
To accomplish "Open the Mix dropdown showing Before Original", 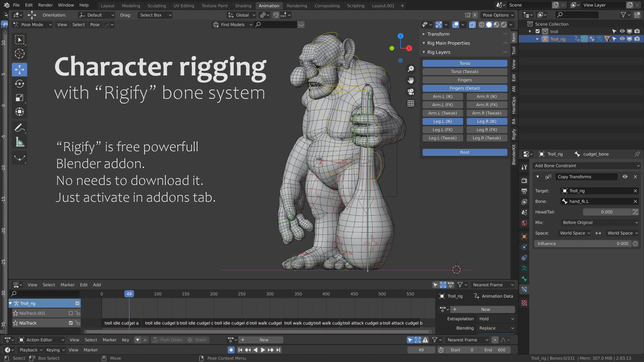I will (x=599, y=222).
